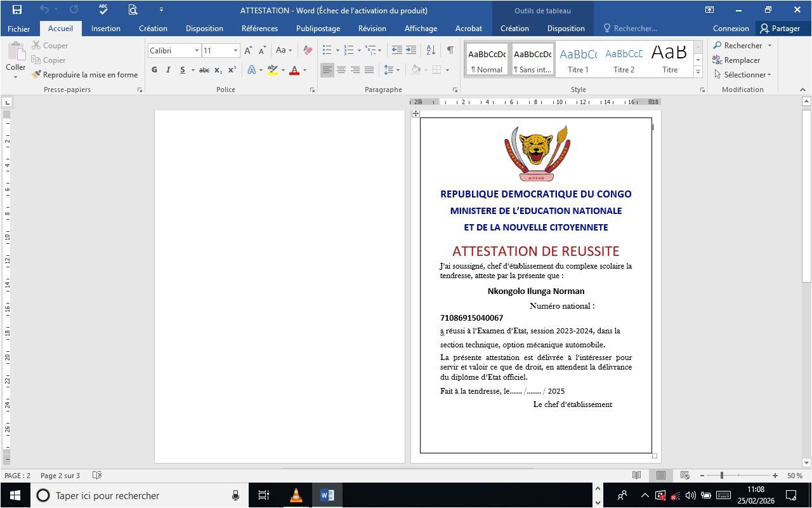Clear all formatting with the eraser icon
Screen dimensions: 812x508
(x=308, y=50)
